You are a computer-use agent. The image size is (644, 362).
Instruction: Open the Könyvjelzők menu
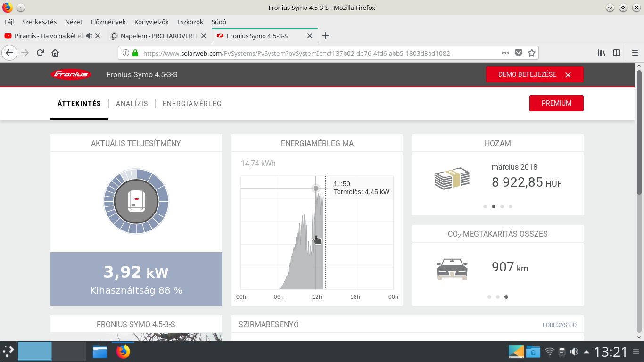click(x=151, y=22)
